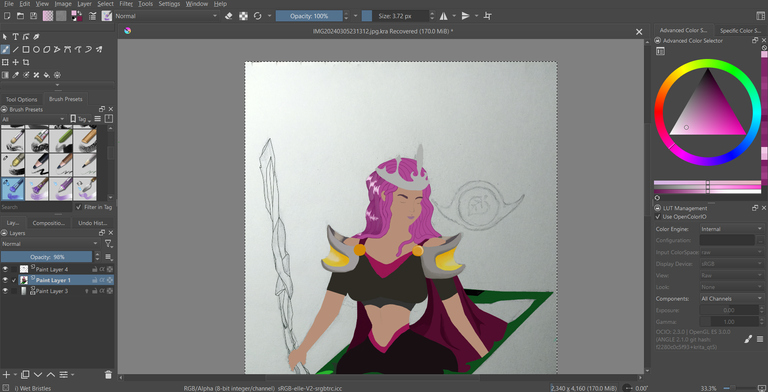768x392 pixels.
Task: Open the Color Engine Internal dropdown
Action: [x=731, y=229]
